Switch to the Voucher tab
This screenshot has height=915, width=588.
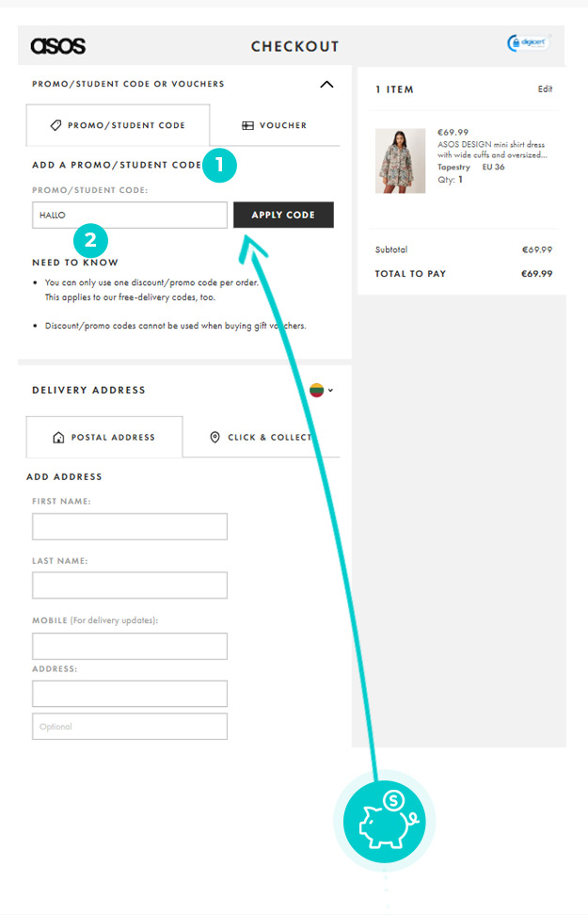(x=275, y=125)
